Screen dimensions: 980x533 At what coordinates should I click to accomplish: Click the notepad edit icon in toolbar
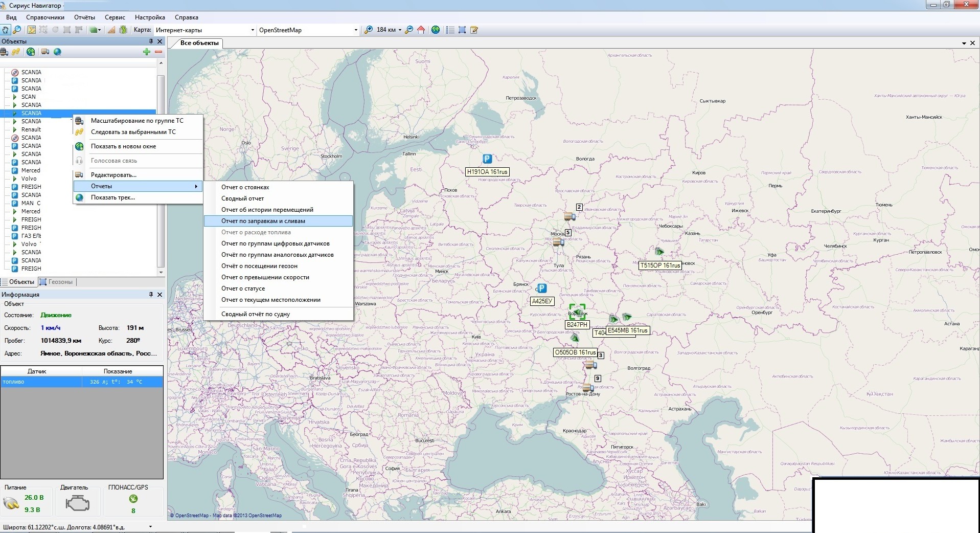[474, 30]
